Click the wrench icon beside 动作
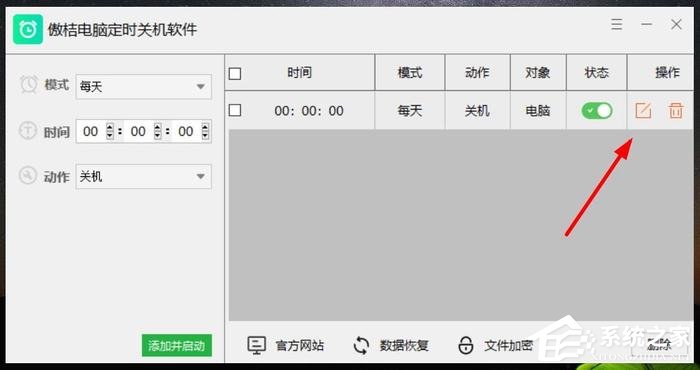Screen dimensions: 700x370 pos(28,176)
